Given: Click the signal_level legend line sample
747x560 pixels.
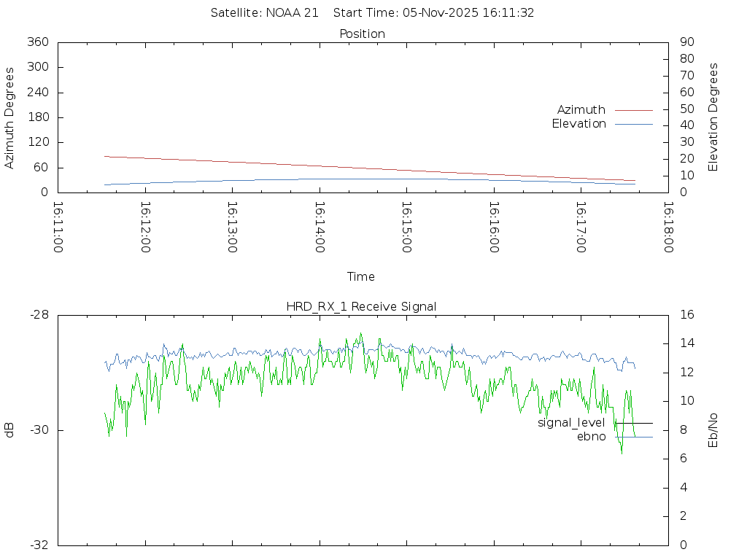Looking at the screenshot, I should tap(633, 423).
